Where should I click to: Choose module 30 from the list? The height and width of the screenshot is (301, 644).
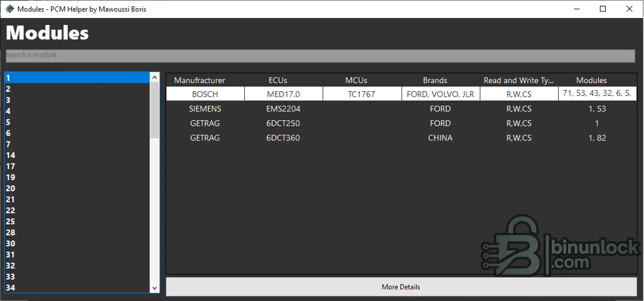[77, 243]
